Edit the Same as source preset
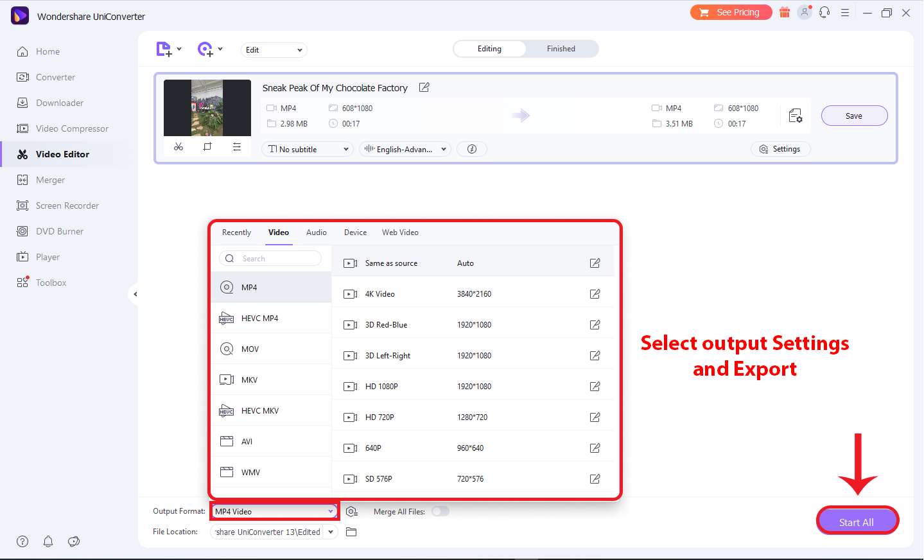Image resolution: width=924 pixels, height=560 pixels. pos(595,263)
